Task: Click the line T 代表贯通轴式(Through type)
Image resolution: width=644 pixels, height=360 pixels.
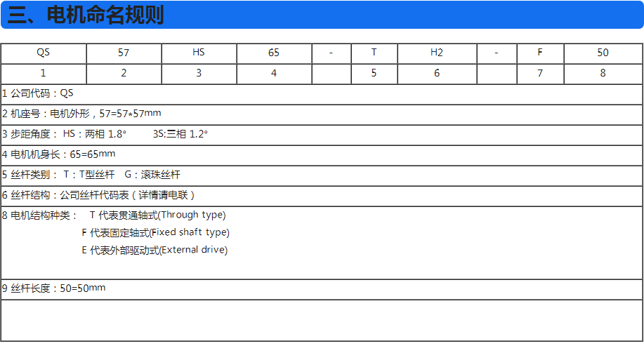Action: [x=158, y=215]
